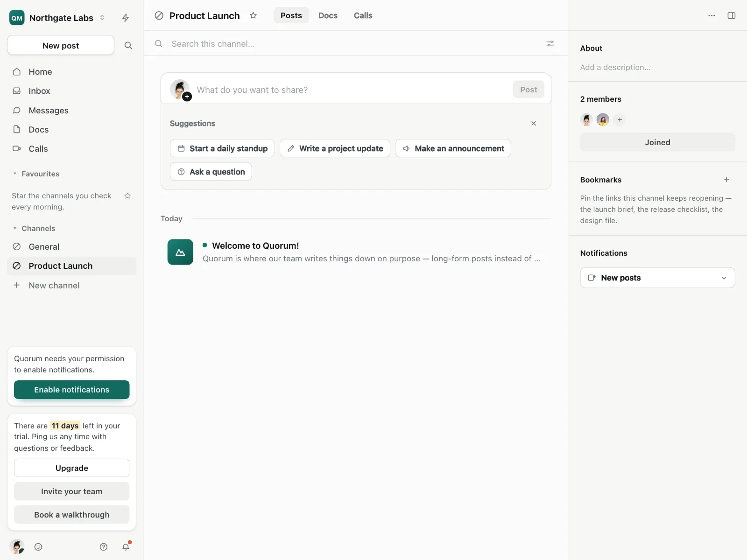Open the New posts notifications dropdown
Image resolution: width=747 pixels, height=560 pixels.
tap(657, 278)
